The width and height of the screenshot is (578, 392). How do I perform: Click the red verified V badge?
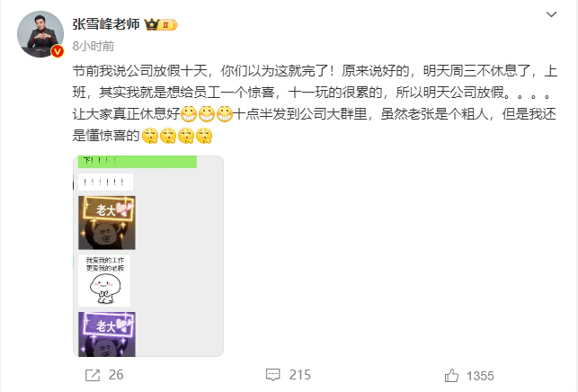pyautogui.click(x=58, y=51)
